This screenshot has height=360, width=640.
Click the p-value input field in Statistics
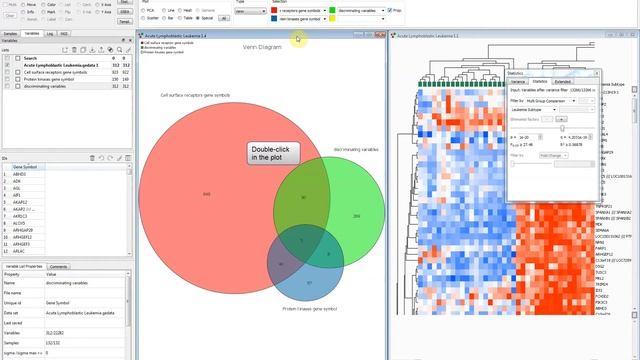pyautogui.click(x=528, y=137)
